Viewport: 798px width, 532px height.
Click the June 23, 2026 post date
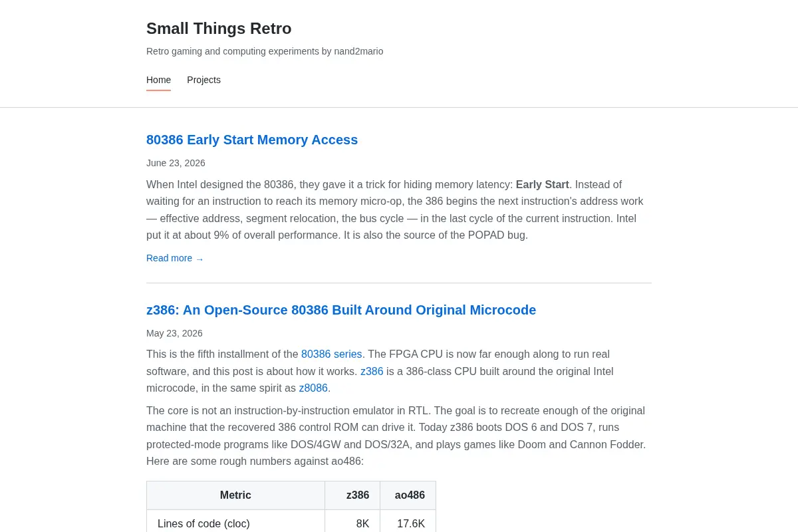click(x=176, y=163)
